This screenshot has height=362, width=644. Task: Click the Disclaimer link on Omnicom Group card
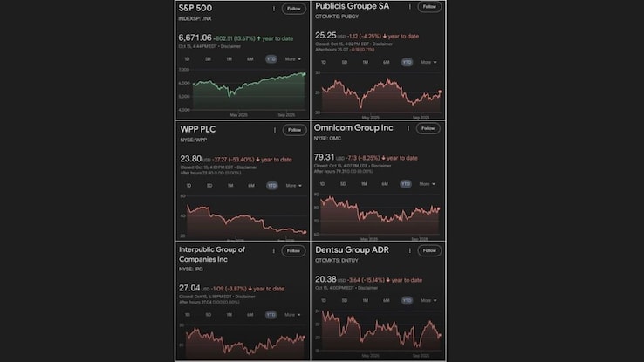(378, 167)
